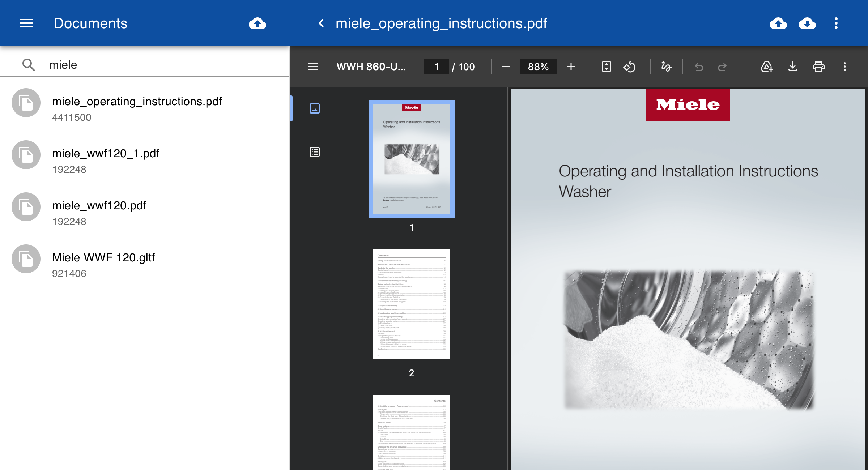Viewport: 868px width, 470px height.
Task: Select page 3 contents thumbnail
Action: [x=412, y=432]
